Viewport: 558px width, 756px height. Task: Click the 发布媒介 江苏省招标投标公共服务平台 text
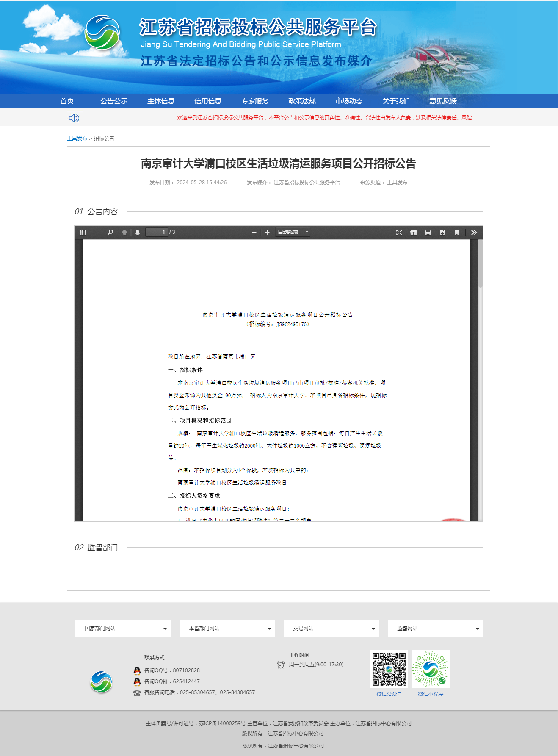[x=293, y=183]
